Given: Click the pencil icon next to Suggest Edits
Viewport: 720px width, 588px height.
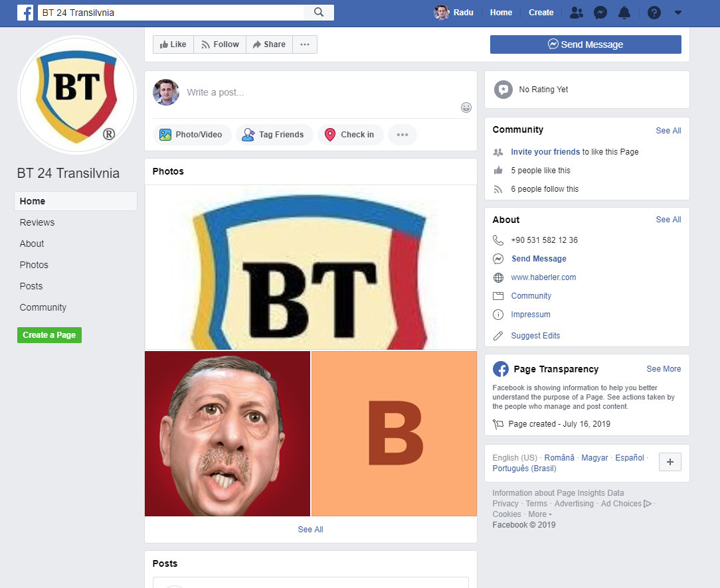Looking at the screenshot, I should point(498,336).
